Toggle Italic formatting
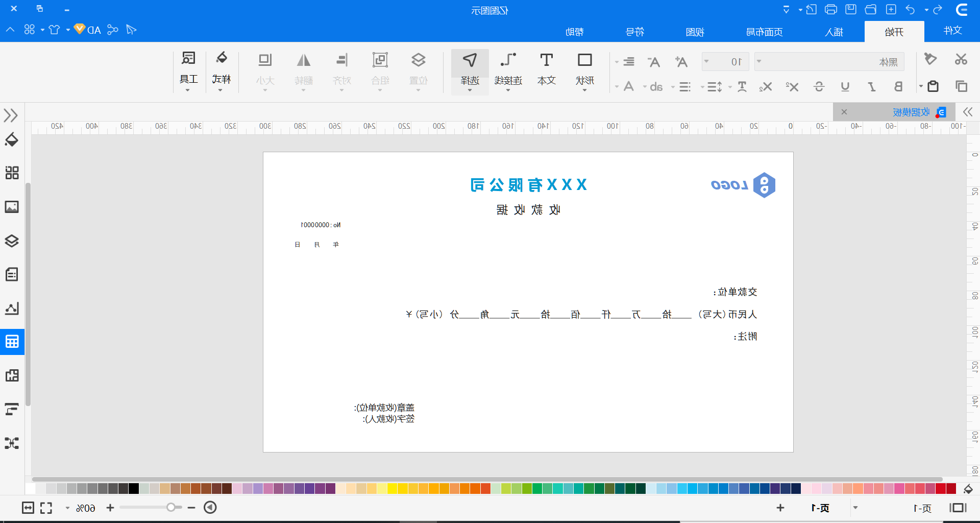 click(x=872, y=87)
